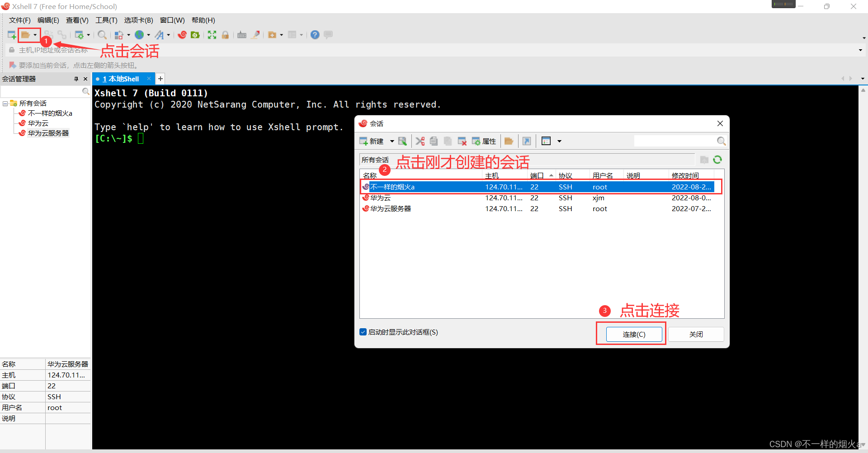Expand 新建 dropdown arrow in sessions dialog

click(x=392, y=142)
